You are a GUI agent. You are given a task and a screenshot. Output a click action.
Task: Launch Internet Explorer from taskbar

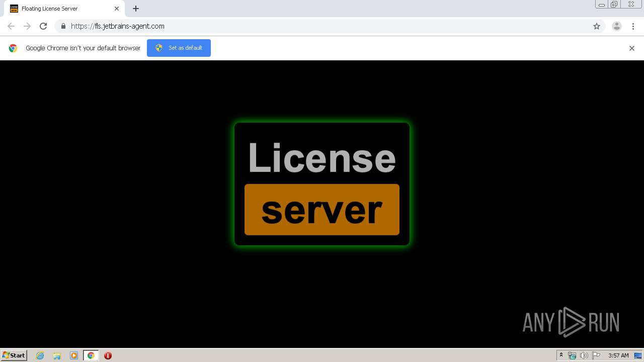[40, 355]
